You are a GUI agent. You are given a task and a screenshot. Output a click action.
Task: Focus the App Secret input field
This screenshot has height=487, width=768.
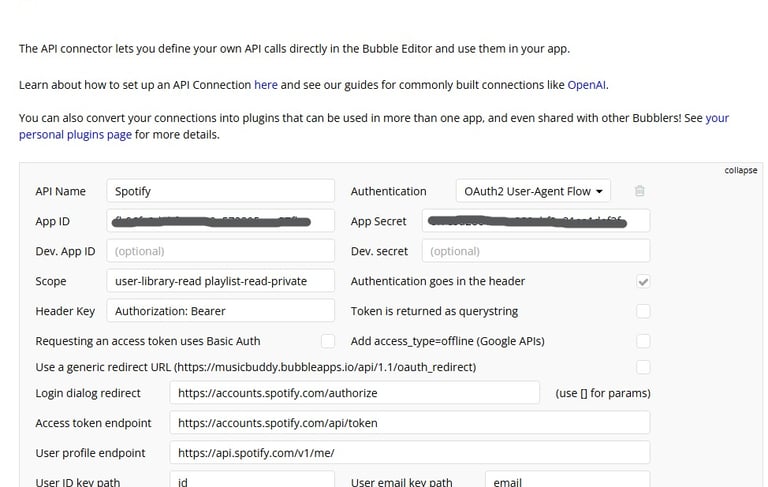pos(536,221)
